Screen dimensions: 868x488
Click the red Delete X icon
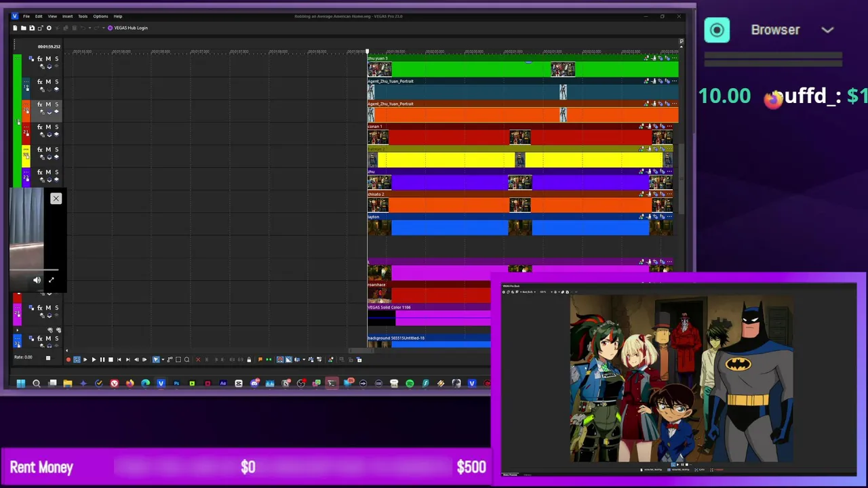[x=198, y=359]
